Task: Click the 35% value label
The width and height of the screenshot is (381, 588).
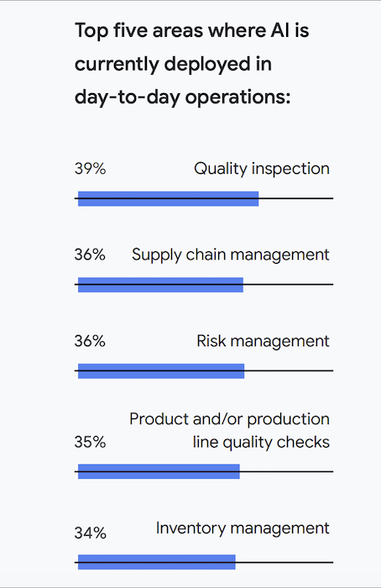Action: [x=91, y=442]
